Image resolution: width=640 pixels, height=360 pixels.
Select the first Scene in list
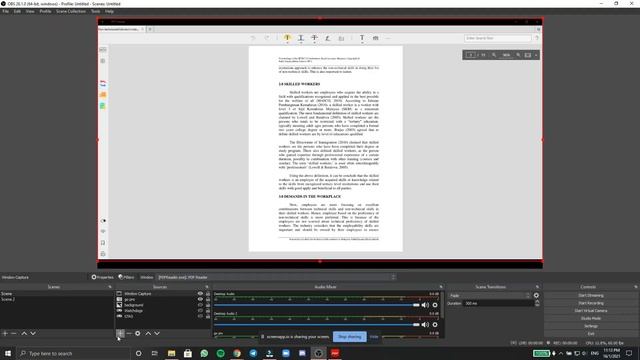coord(56,293)
